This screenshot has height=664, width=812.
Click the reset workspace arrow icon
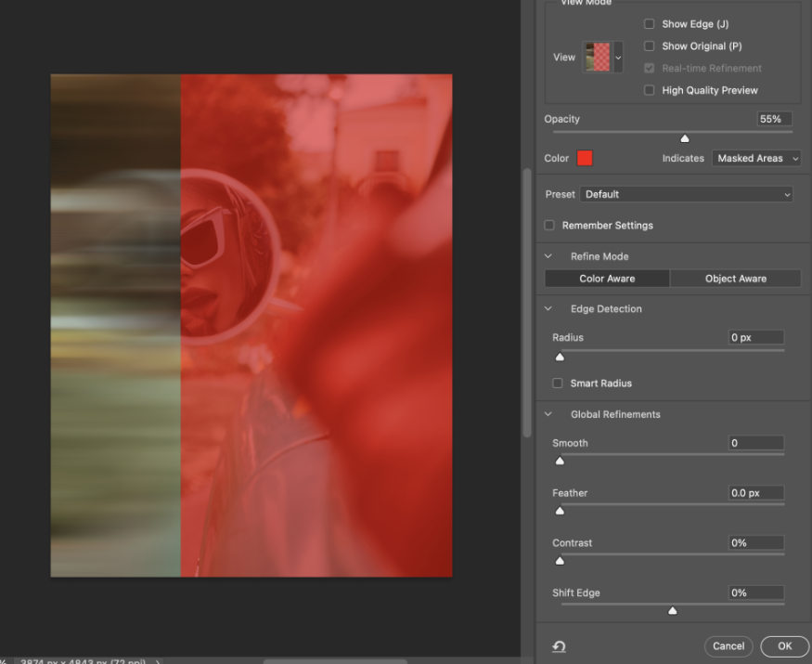pyautogui.click(x=559, y=645)
